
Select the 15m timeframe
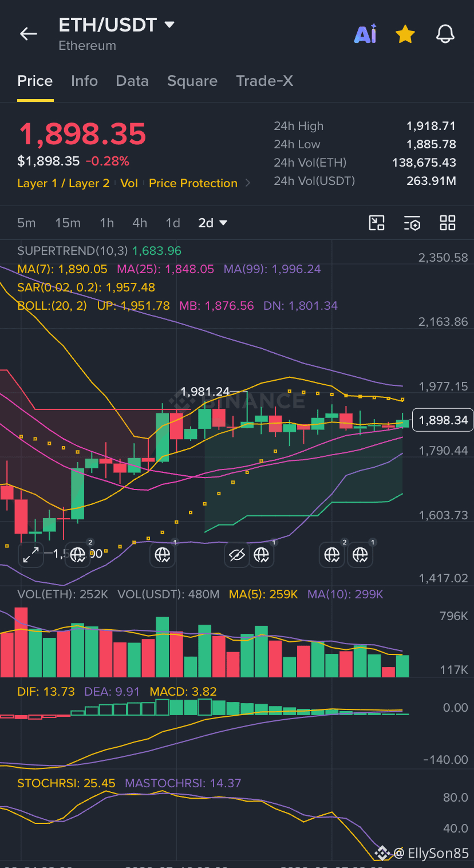click(68, 223)
